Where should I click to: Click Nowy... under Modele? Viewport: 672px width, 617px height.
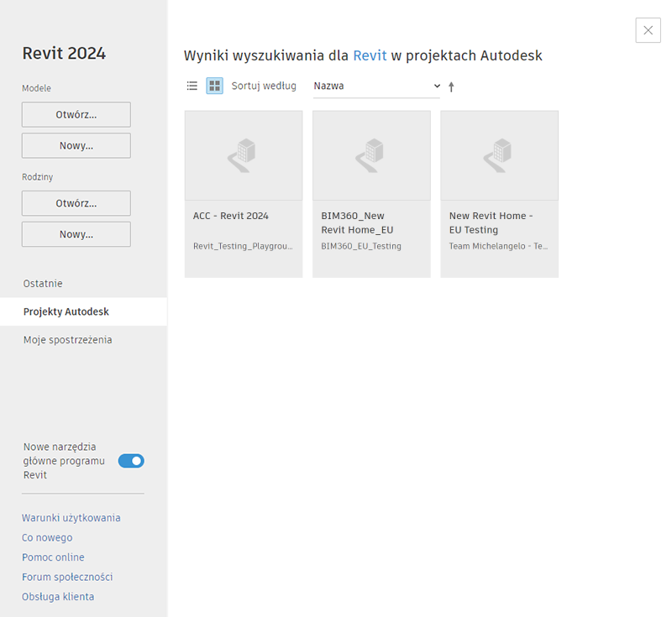click(x=76, y=145)
